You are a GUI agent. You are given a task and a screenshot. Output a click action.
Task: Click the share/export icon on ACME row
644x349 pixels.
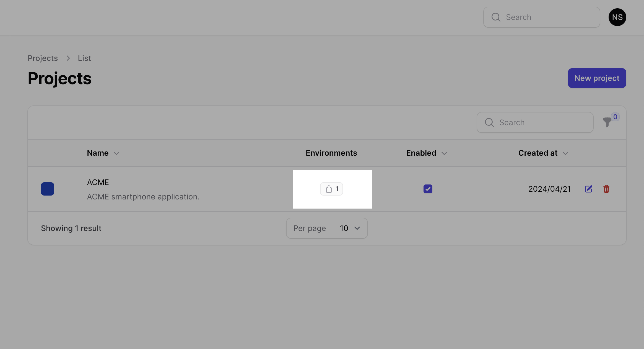click(x=329, y=188)
